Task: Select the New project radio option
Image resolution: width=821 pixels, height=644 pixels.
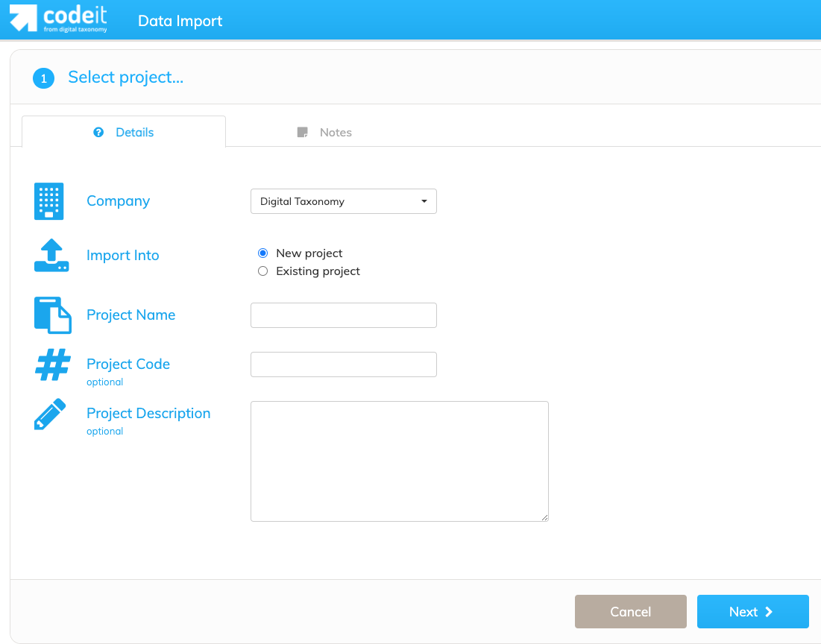Action: coord(262,253)
